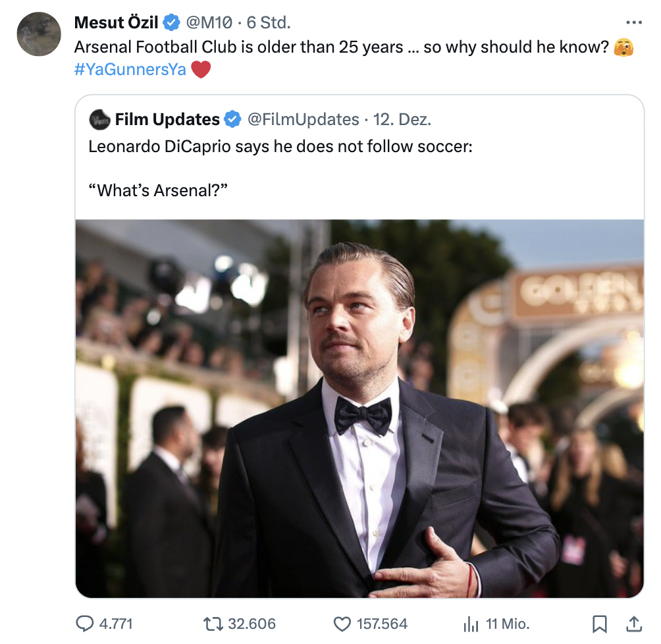Click the Film Updates account name
661x644 pixels.
point(167,119)
